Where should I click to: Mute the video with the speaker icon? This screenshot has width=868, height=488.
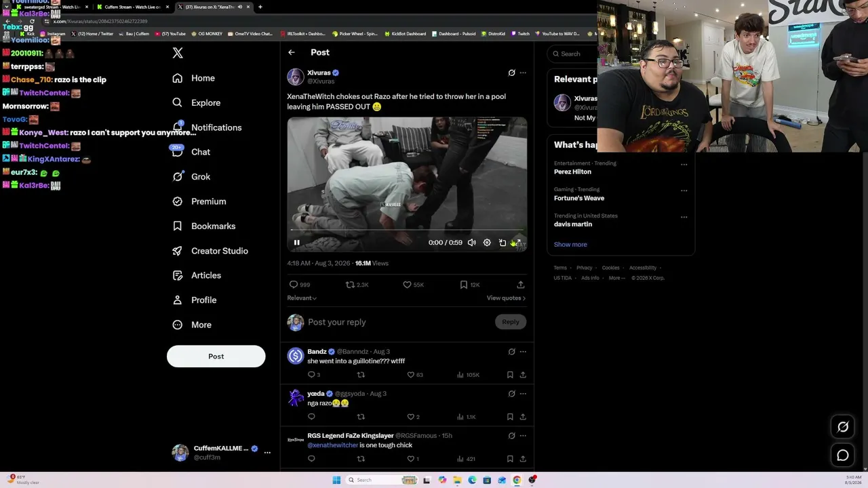click(472, 243)
